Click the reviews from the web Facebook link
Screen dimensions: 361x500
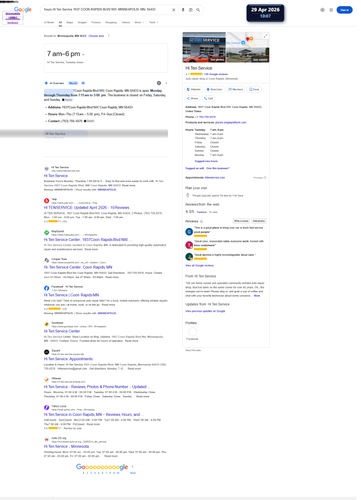pos(202,212)
